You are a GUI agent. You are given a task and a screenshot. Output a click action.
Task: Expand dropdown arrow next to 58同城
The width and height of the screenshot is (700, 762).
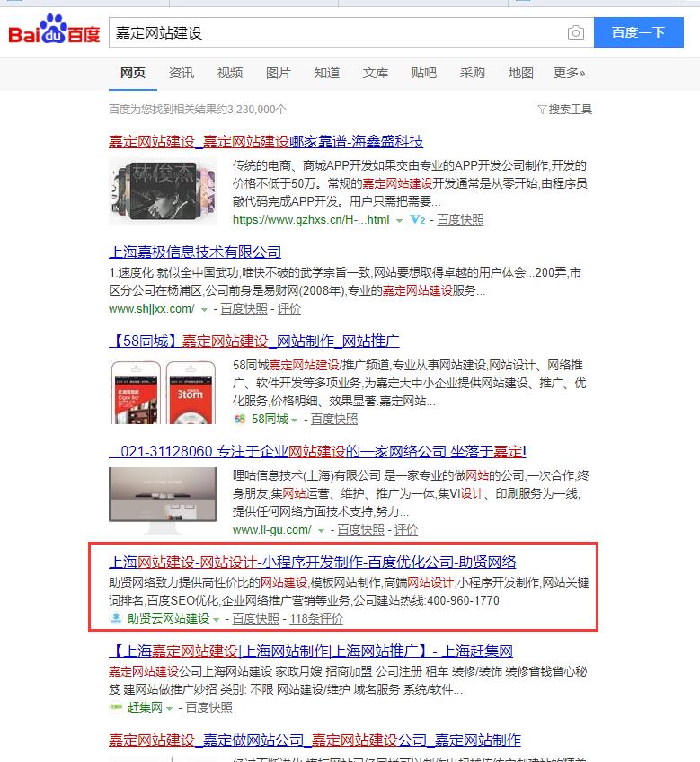point(294,420)
